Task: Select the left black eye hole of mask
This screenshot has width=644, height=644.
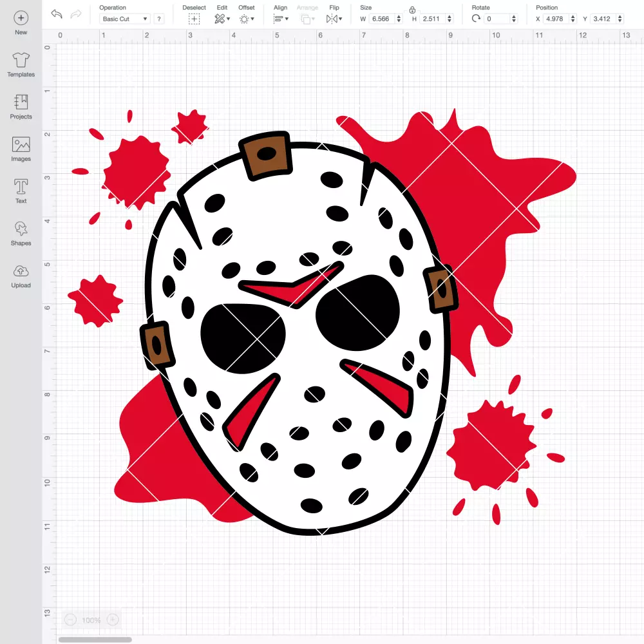Action: [x=242, y=339]
